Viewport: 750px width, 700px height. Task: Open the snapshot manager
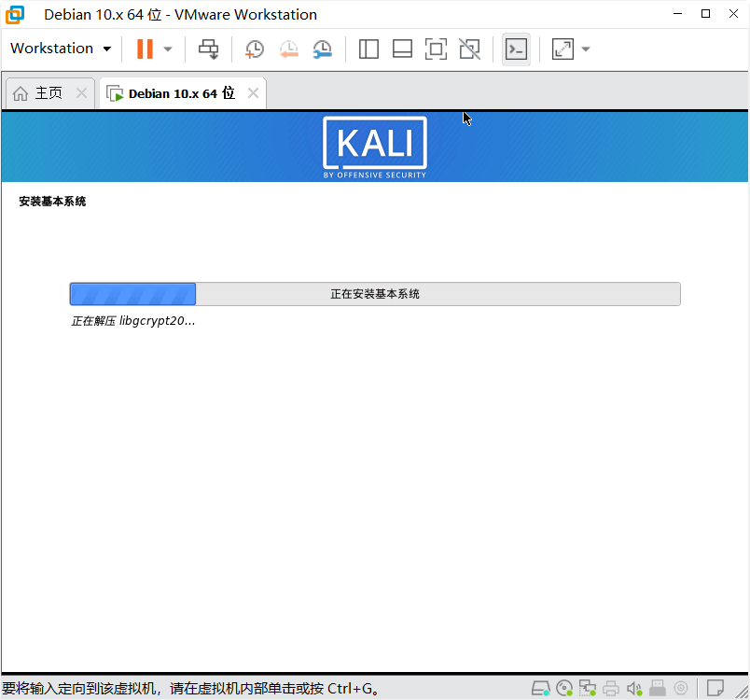click(x=323, y=49)
